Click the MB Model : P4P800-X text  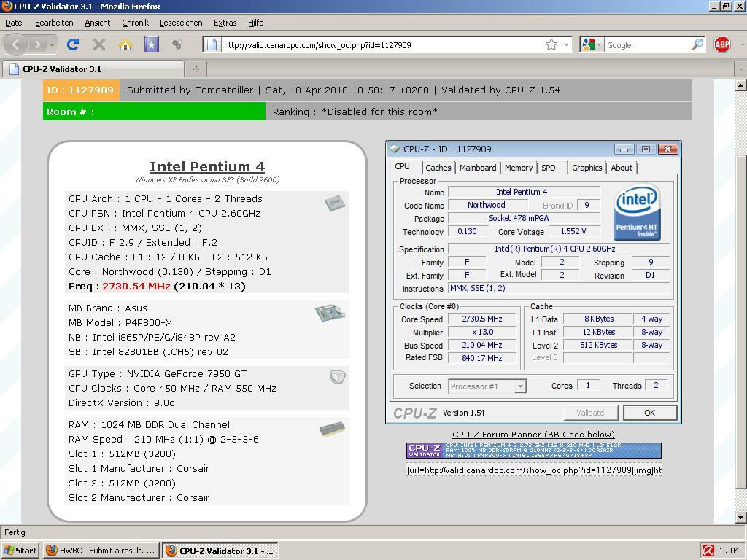click(x=120, y=322)
